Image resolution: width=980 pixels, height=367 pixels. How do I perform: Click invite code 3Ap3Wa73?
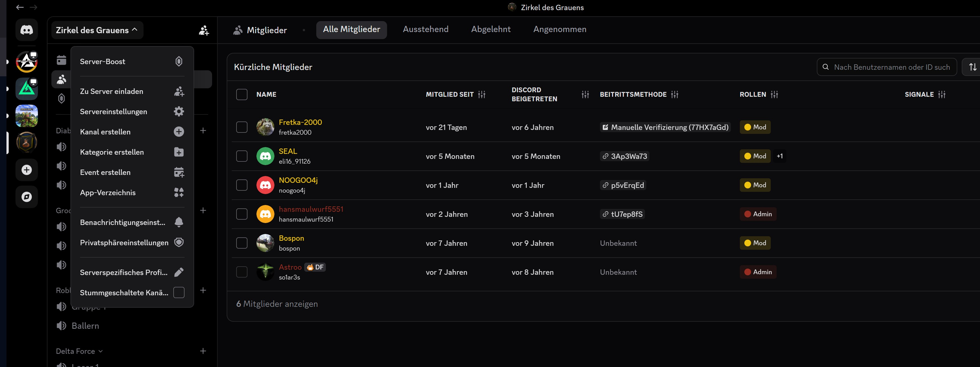tap(624, 156)
